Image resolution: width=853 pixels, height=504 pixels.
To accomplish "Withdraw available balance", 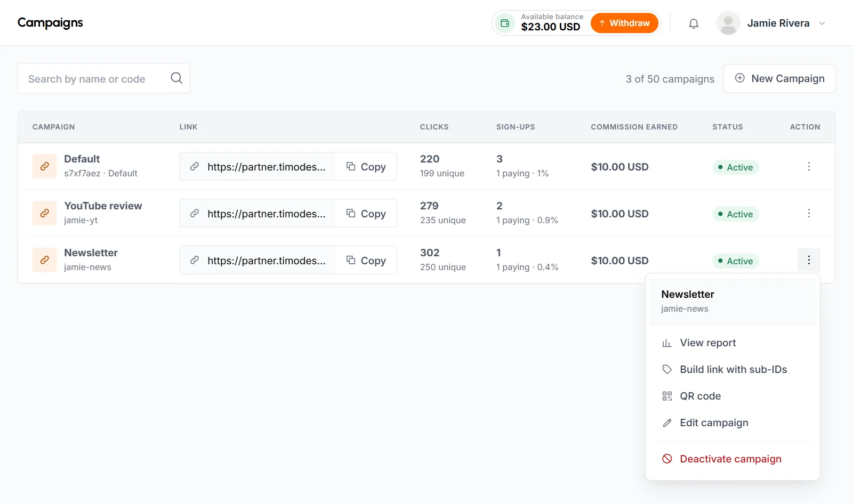I will (624, 23).
